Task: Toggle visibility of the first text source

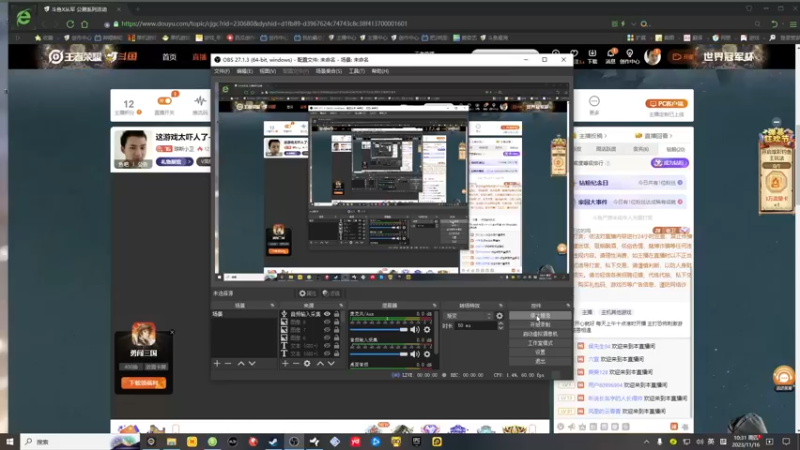Action: (327, 345)
